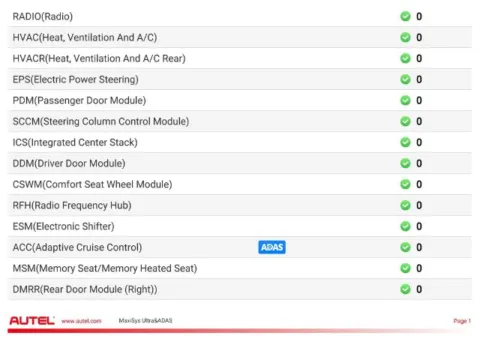Click the status check icon for SCCM

[x=405, y=121]
